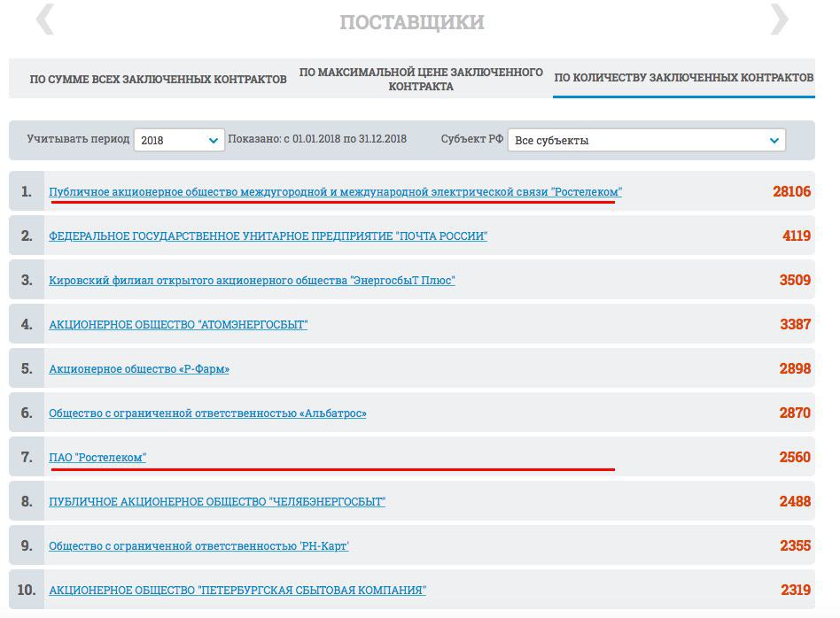Screen dimensions: 840x618
Task: Click contract count 2870
Action: [795, 413]
